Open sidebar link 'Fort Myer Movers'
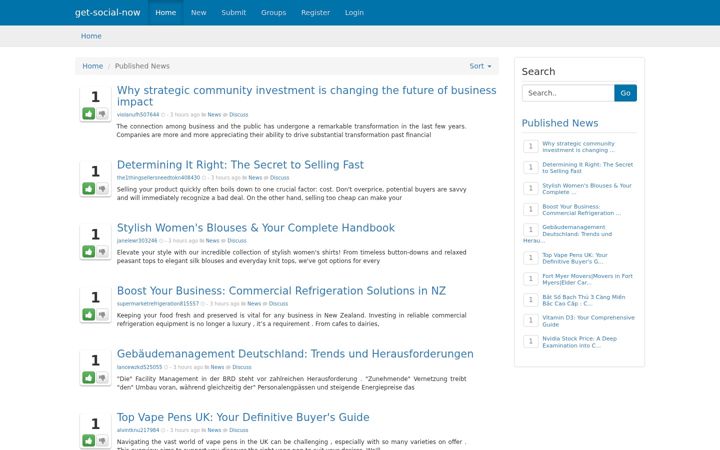The image size is (720, 450). tap(587, 279)
